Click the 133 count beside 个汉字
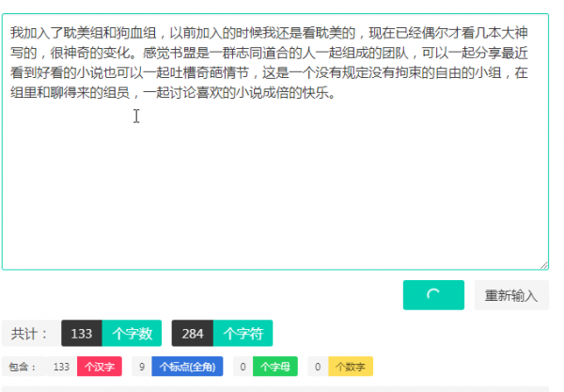The width and height of the screenshot is (564, 392). click(61, 367)
